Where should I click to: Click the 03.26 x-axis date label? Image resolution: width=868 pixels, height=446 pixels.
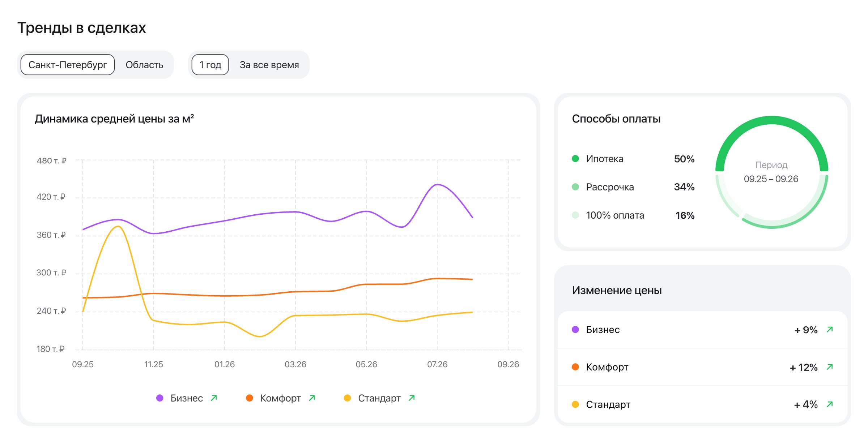(x=295, y=364)
